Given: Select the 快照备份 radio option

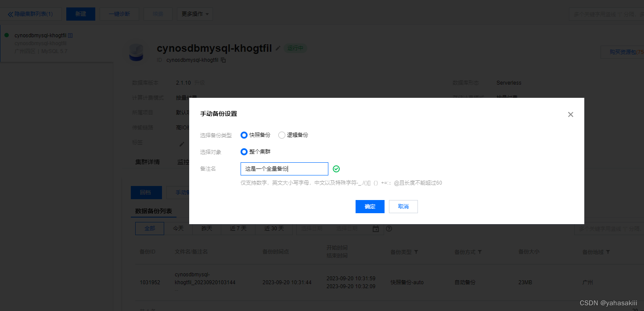Looking at the screenshot, I should click(x=244, y=135).
